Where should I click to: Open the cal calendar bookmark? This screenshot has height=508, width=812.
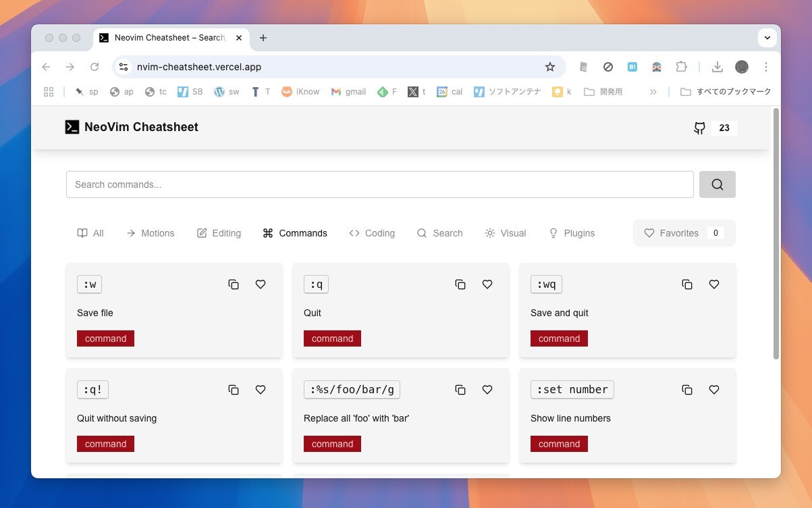point(450,92)
